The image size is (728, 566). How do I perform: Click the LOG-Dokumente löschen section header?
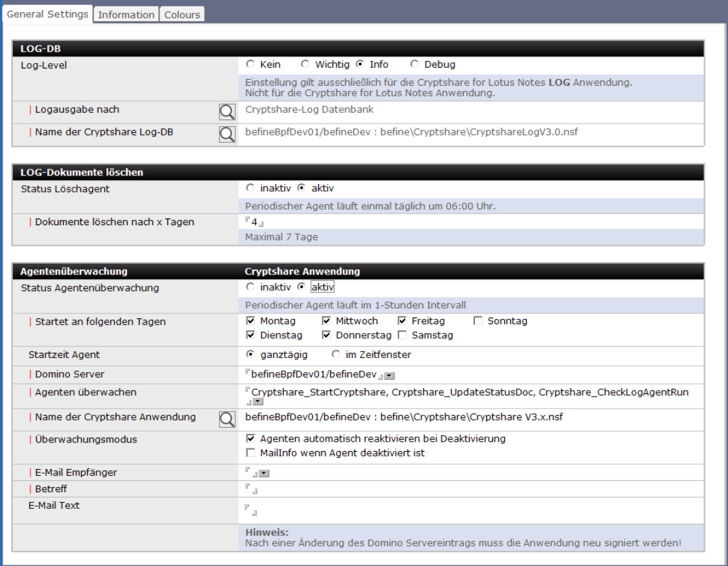coord(357,172)
